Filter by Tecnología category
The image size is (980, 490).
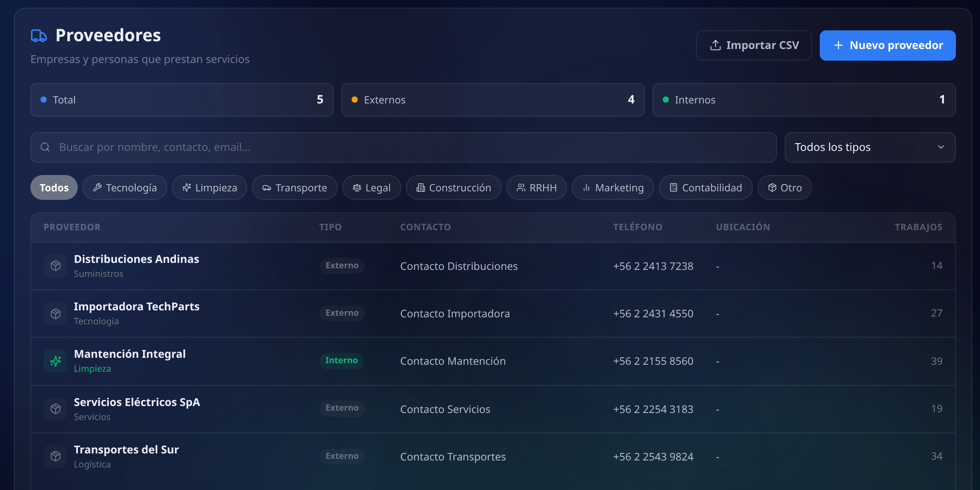pos(125,187)
